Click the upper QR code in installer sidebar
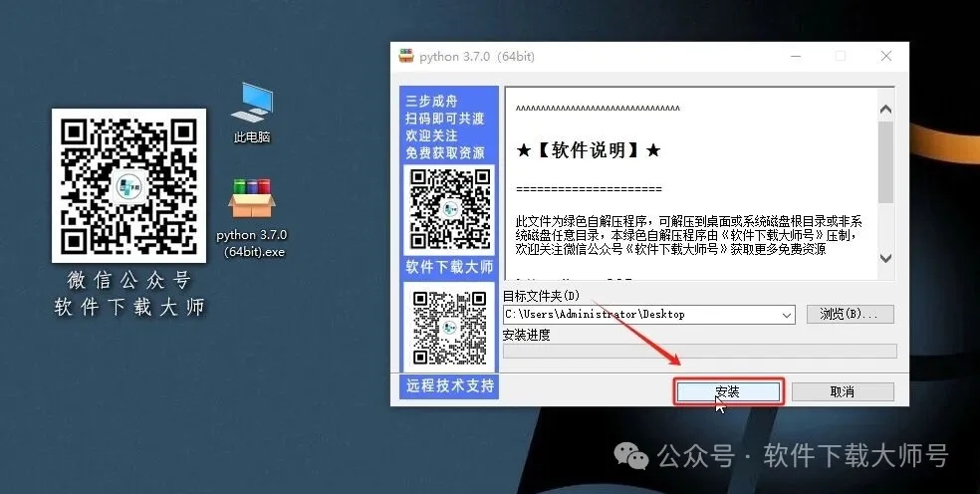This screenshot has height=494, width=980. pyautogui.click(x=449, y=209)
